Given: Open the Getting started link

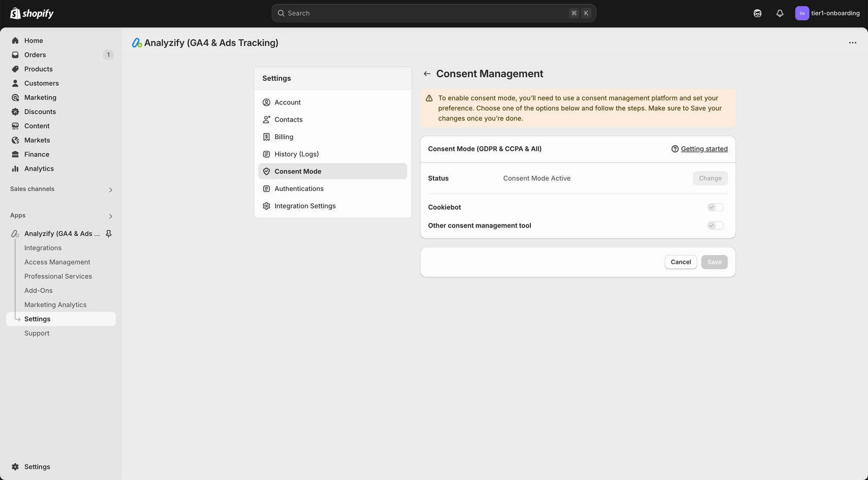Looking at the screenshot, I should (x=704, y=149).
